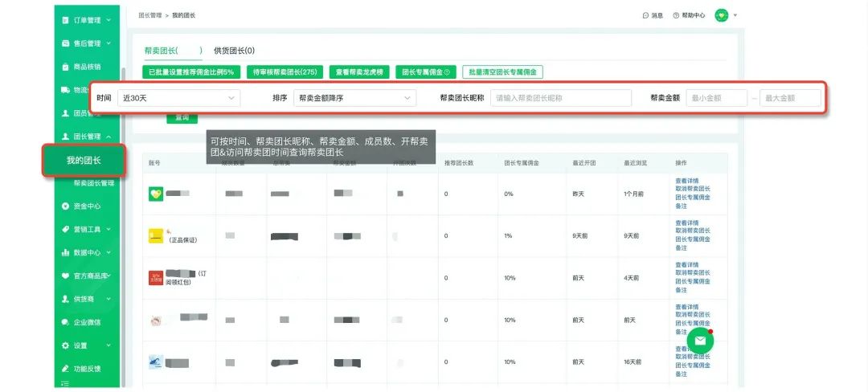The width and height of the screenshot is (868, 392).
Task: Click 批量清空团长专属佣金 button
Action: pos(502,72)
